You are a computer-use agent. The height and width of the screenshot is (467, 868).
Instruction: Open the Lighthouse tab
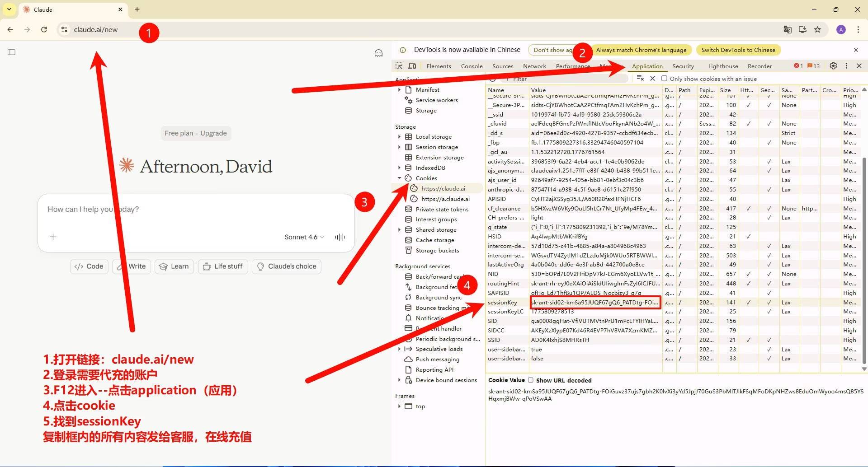(723, 66)
